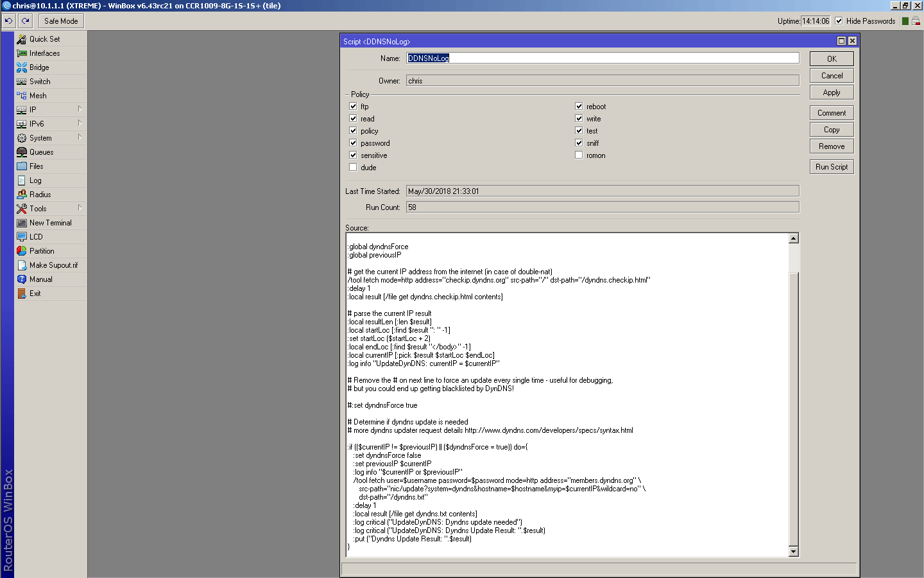Toggle the sniff policy checkbox
This screenshot has height=578, width=924.
579,143
